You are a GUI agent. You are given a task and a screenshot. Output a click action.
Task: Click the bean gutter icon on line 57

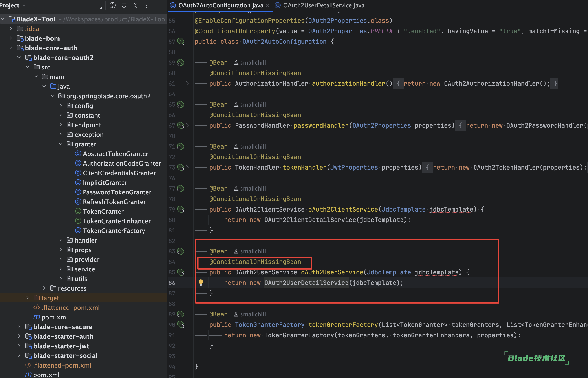(x=181, y=41)
